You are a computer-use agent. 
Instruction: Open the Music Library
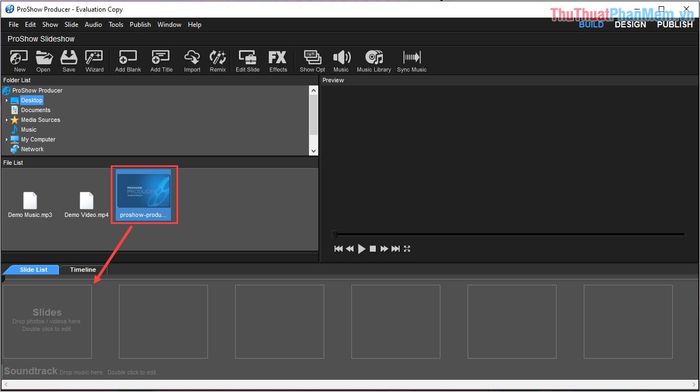coord(374,61)
